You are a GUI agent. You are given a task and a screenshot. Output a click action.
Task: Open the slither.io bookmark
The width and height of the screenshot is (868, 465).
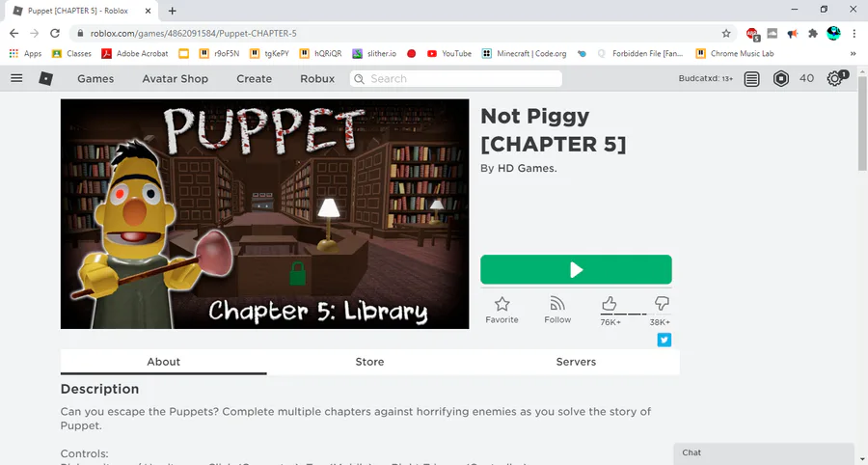click(x=374, y=54)
